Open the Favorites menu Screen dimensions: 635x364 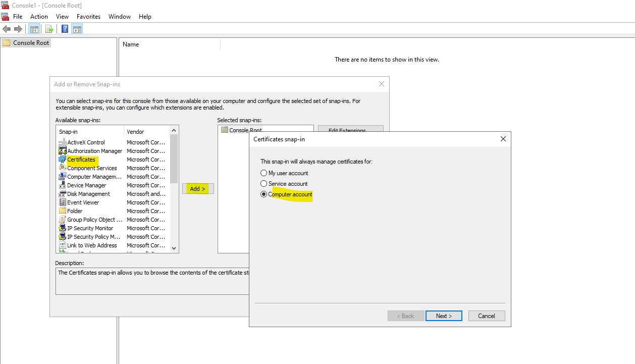point(88,17)
